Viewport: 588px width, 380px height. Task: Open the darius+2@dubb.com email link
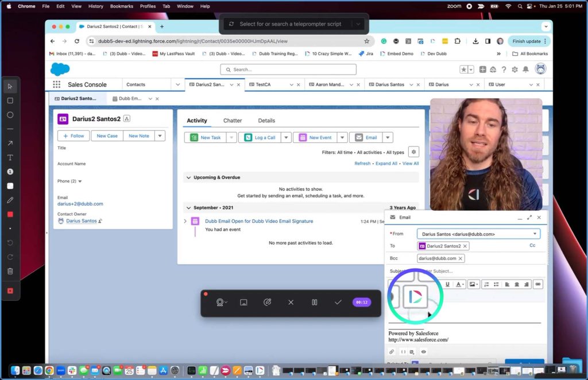pos(80,204)
